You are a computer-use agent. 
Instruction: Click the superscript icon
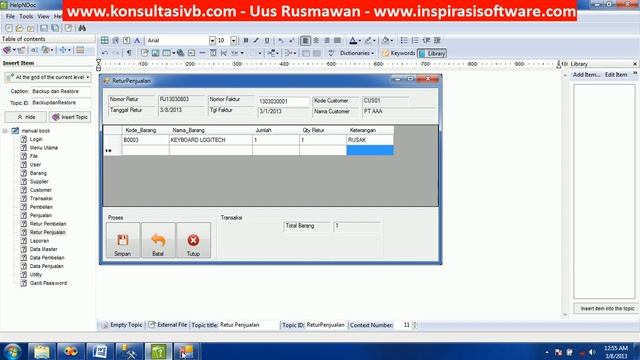291,40
